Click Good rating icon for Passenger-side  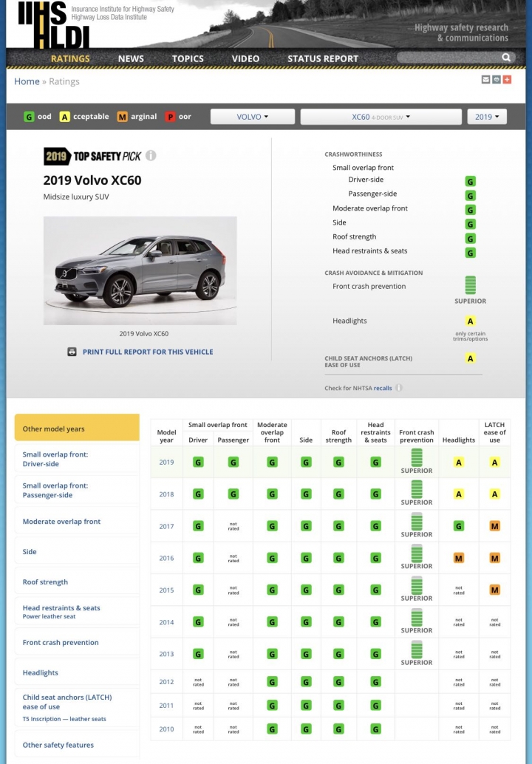(x=470, y=196)
